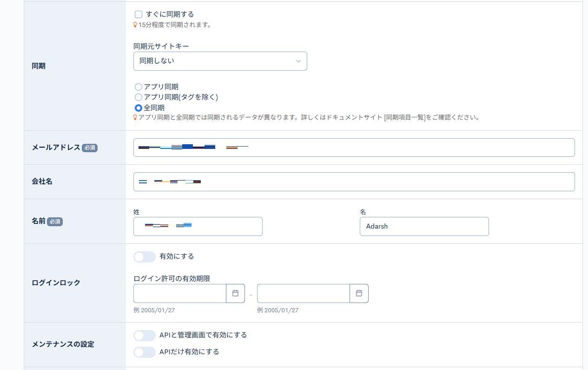Viewport: 588px width, 370px height.
Task: Select the アプリ同期 radio button
Action: coord(138,87)
